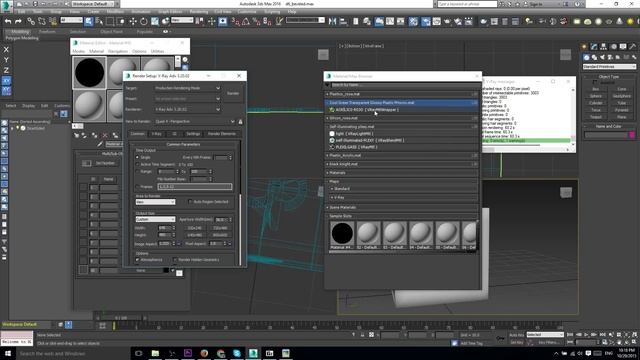Toggle the Percent Snap icon
Viewport: 640px width, 360px height.
point(256,21)
